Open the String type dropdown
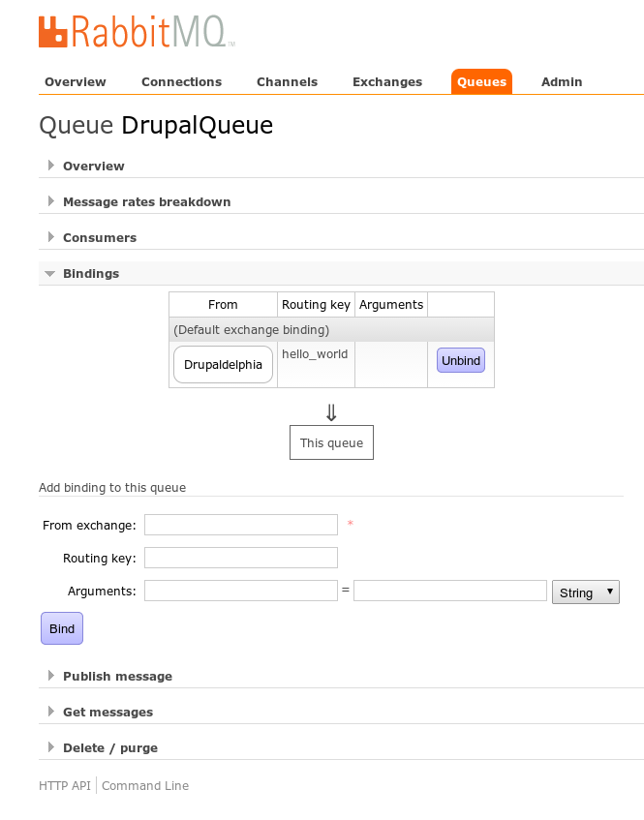 [586, 592]
